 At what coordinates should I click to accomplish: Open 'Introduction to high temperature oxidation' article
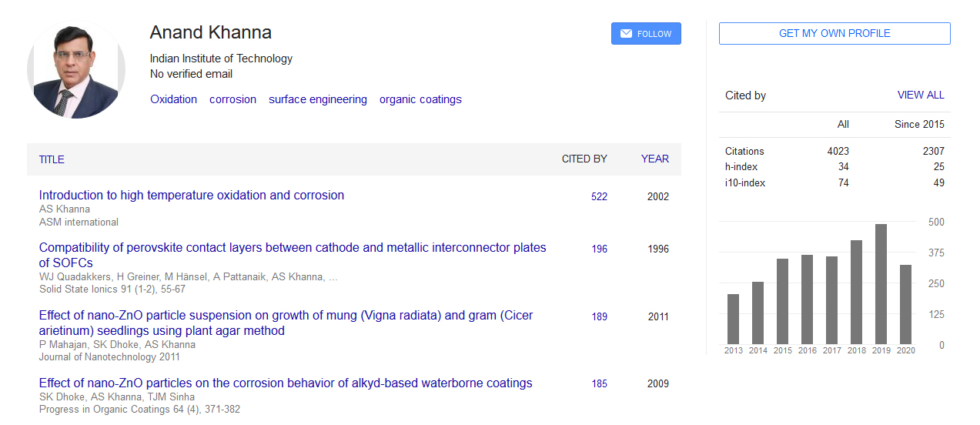pos(192,196)
